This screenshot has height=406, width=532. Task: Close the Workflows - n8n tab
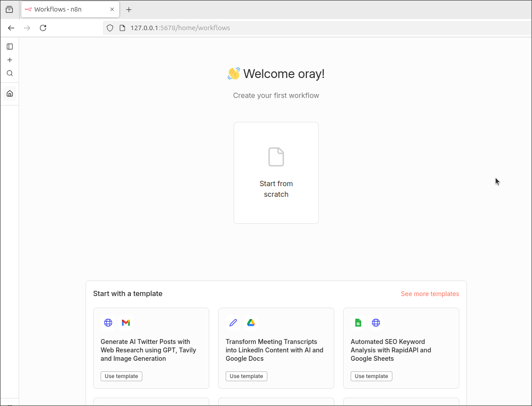pos(112,9)
